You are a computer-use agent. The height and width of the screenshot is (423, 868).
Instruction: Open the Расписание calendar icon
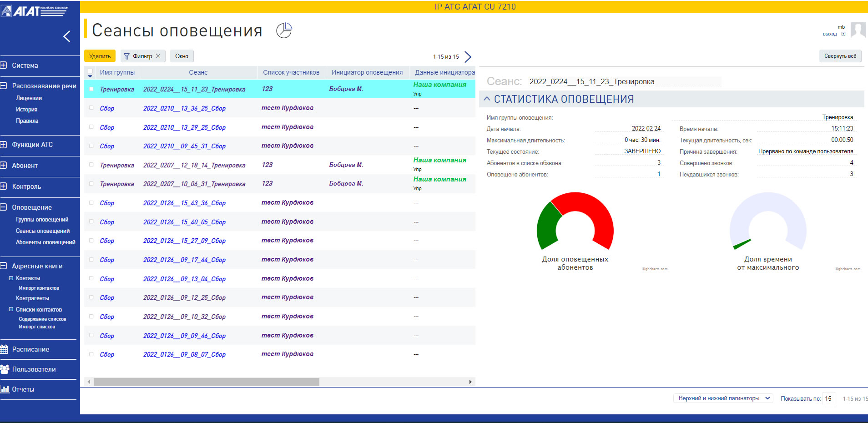[4, 349]
